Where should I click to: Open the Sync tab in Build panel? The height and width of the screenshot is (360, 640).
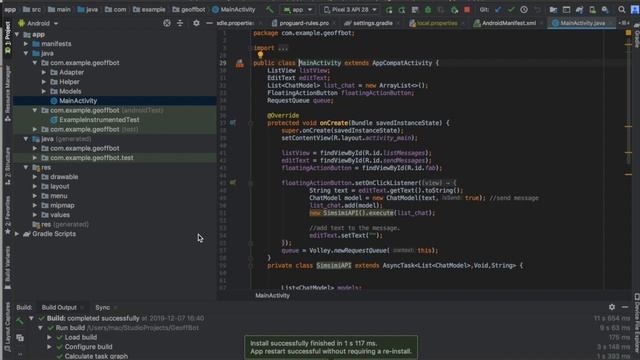tap(102, 307)
